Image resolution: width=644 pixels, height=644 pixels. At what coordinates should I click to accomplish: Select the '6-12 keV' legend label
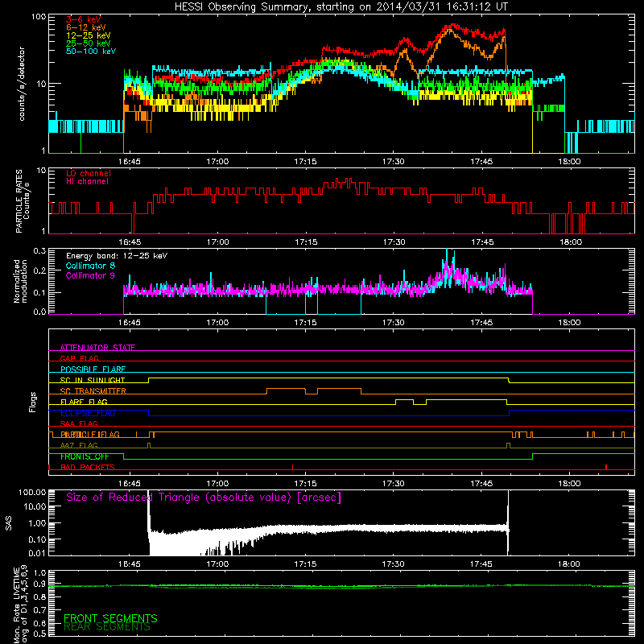[x=86, y=27]
